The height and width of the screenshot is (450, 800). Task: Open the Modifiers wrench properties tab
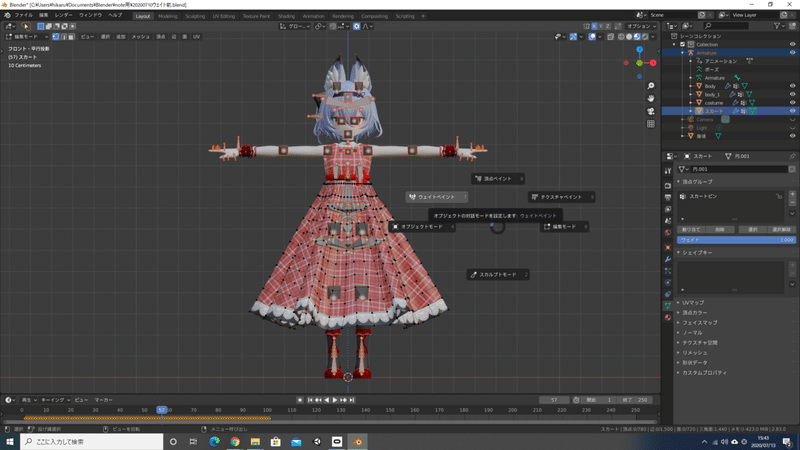(668, 260)
